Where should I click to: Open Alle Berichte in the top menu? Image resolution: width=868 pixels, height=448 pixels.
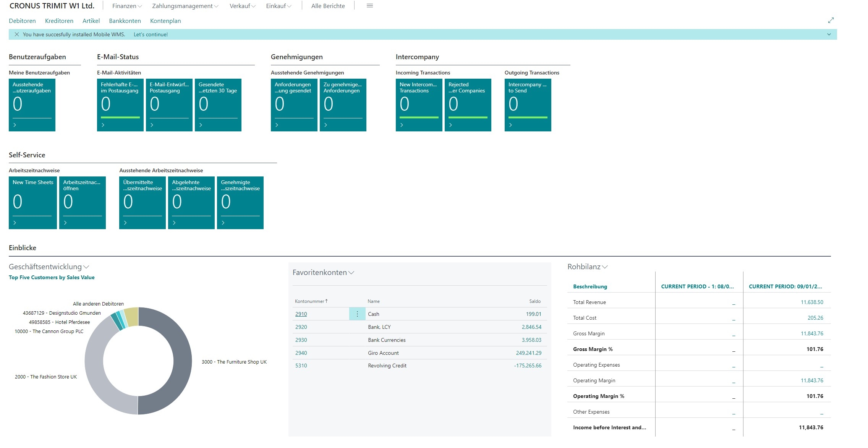328,6
